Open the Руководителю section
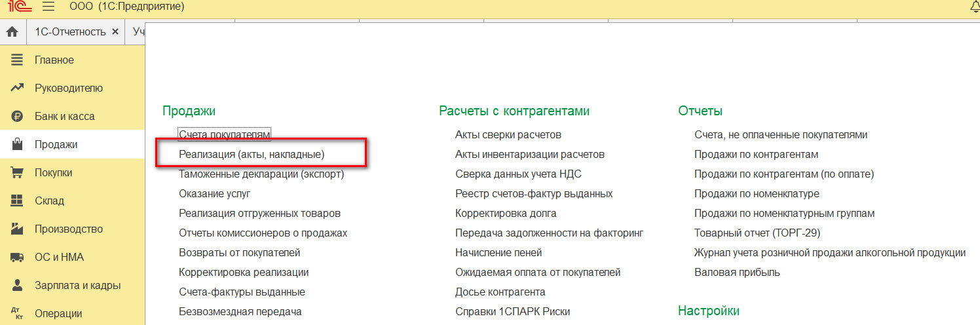Image resolution: width=980 pixels, height=325 pixels. 72,88
